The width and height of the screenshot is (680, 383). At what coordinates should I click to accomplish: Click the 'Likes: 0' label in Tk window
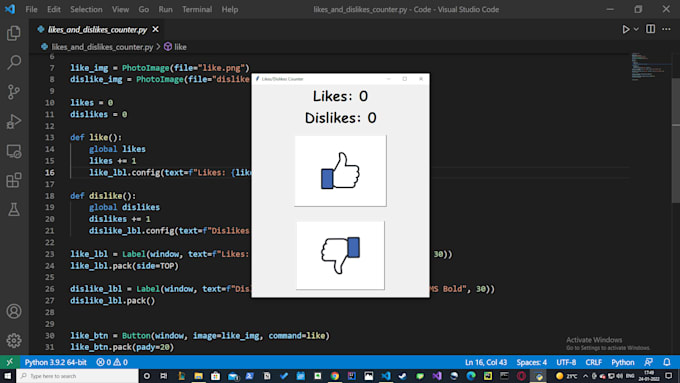coord(340,96)
